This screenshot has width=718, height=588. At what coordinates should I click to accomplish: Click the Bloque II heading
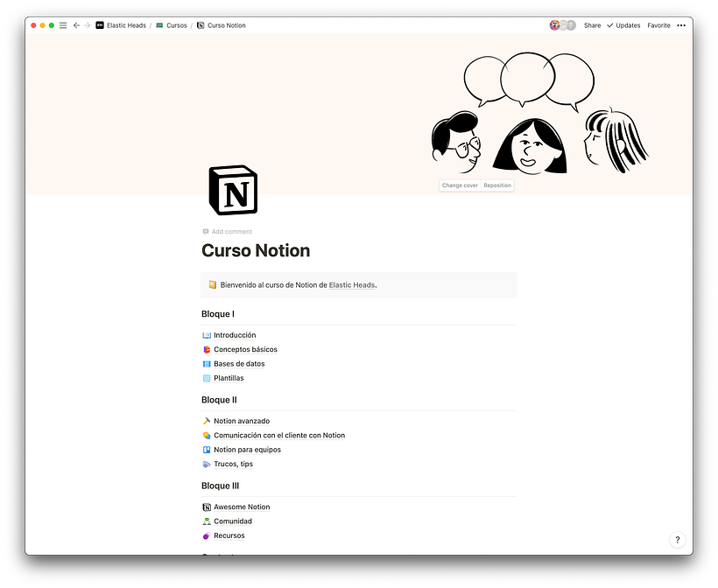pos(219,400)
